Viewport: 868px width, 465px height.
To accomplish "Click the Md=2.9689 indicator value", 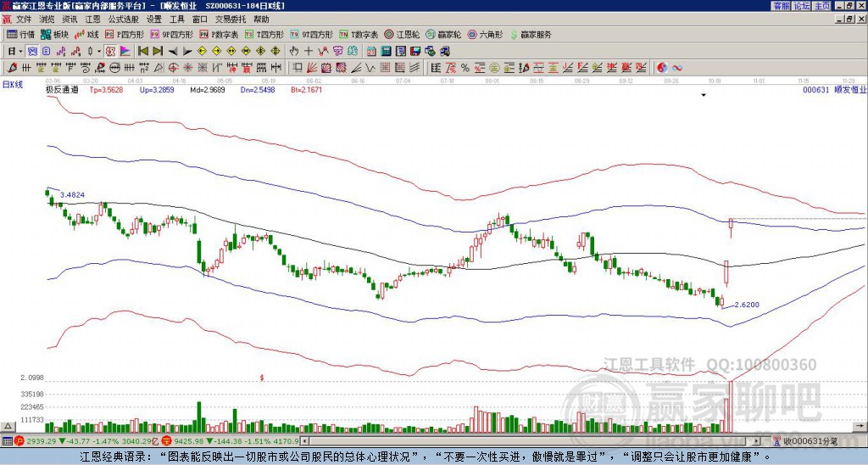I will (208, 89).
